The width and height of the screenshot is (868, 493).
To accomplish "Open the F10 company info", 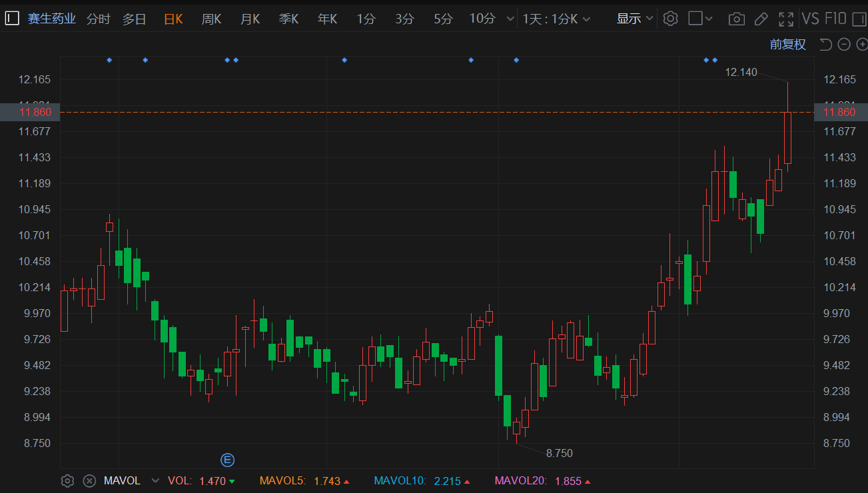I will tap(835, 19).
